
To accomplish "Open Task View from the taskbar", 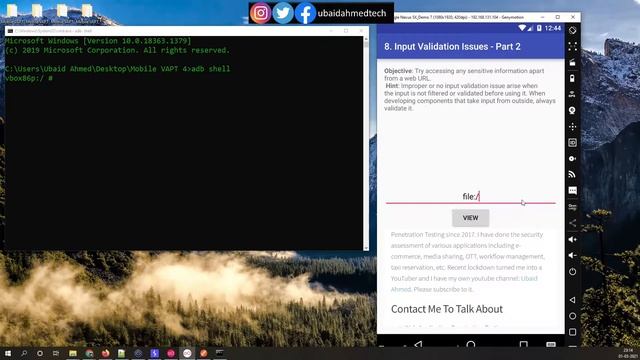I will [56, 353].
